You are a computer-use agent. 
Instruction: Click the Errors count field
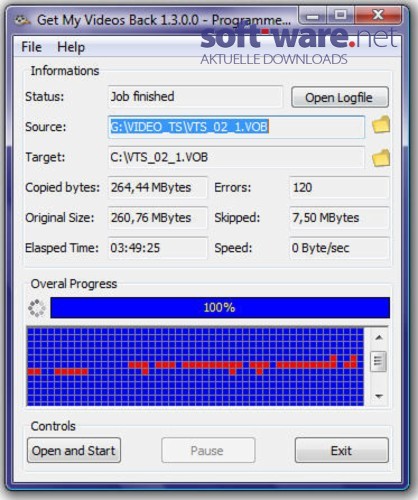(339, 188)
